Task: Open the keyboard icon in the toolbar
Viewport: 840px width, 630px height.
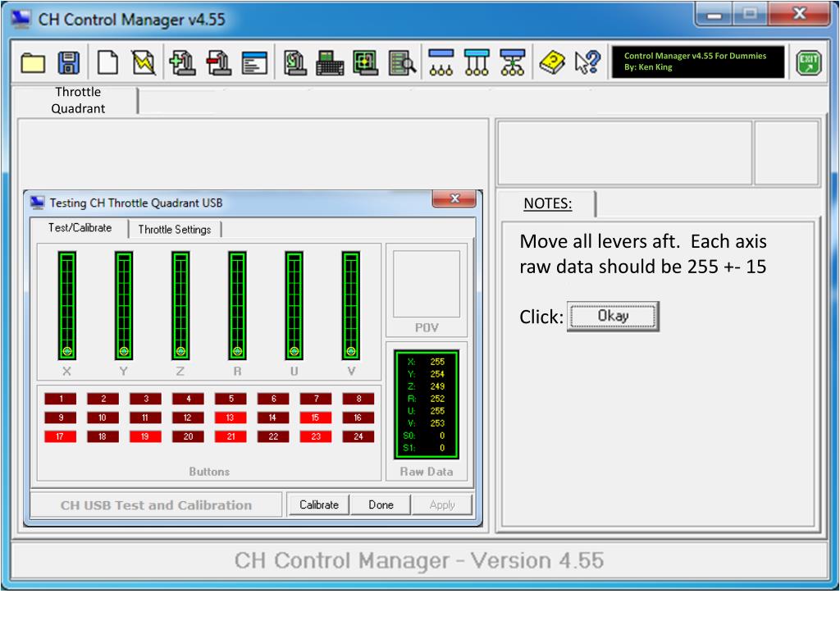Action: coord(330,62)
